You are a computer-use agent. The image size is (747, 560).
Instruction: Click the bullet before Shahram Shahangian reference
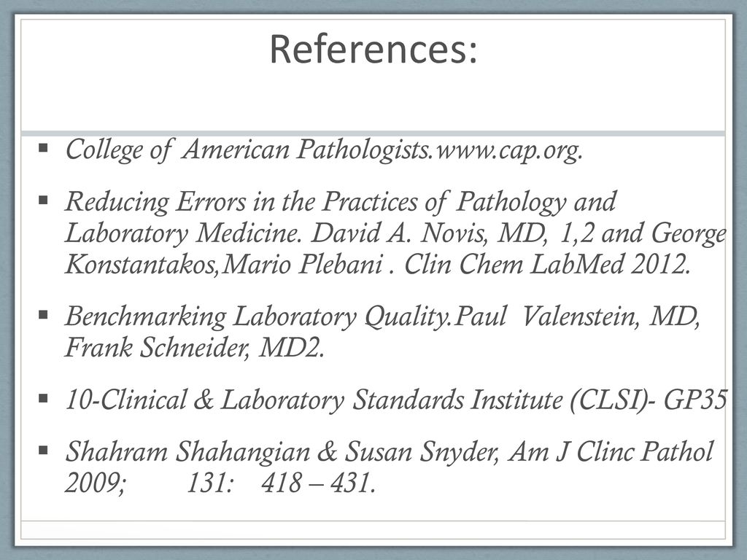[x=43, y=449]
